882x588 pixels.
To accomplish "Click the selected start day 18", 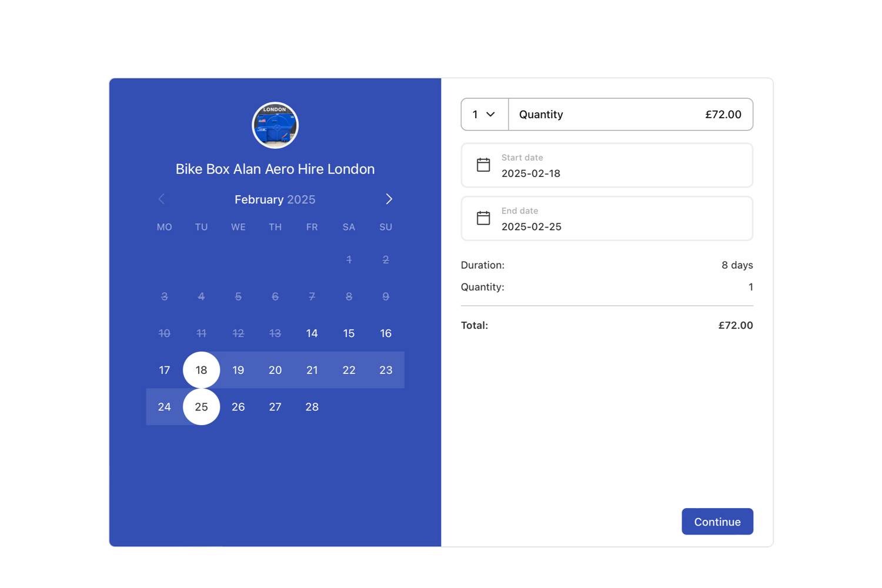I will click(201, 370).
